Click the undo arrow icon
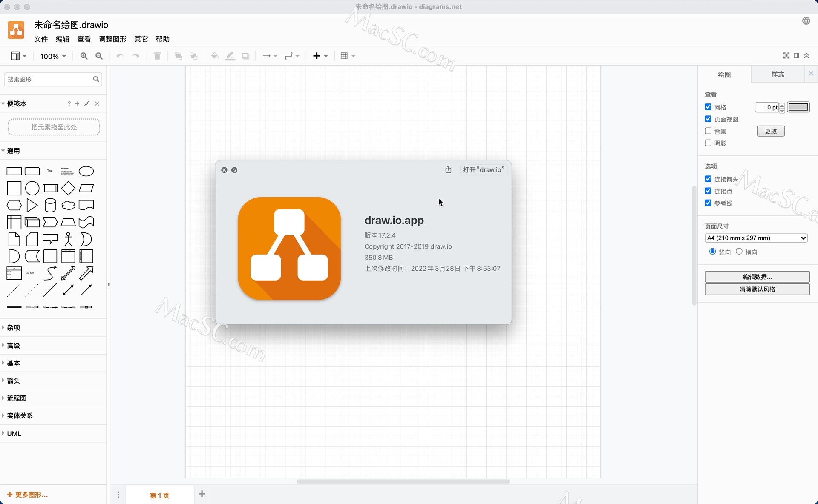Viewport: 818px width, 504px height. [120, 56]
